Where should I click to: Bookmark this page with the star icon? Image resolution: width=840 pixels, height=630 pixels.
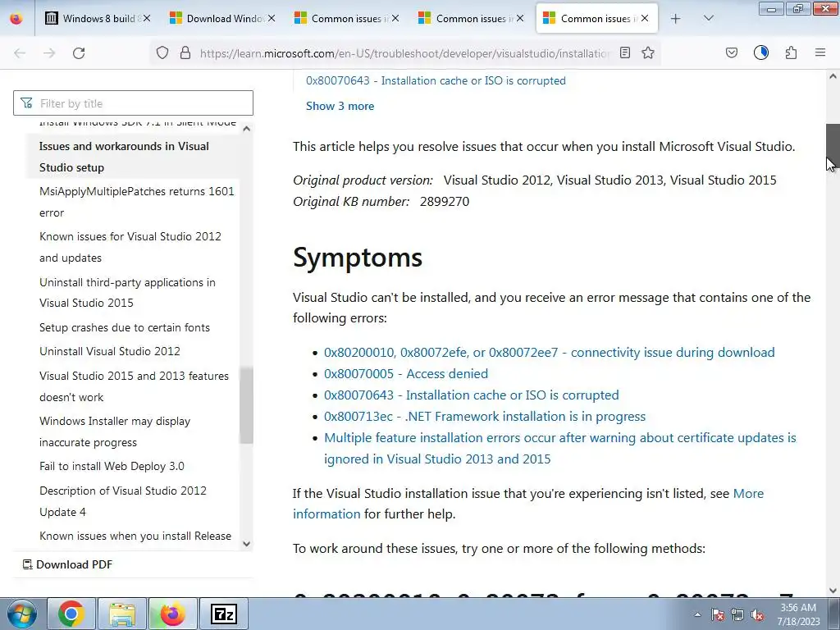tap(648, 53)
